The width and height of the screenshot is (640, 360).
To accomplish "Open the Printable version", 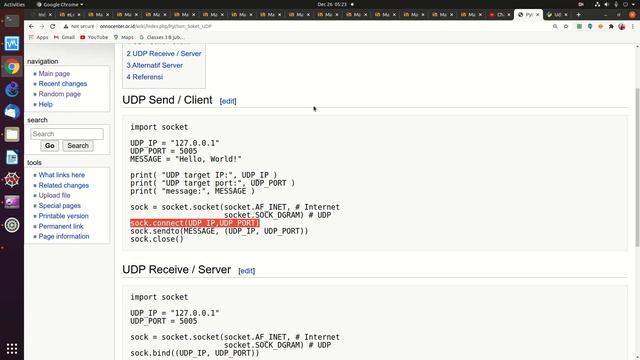I will point(63,216).
